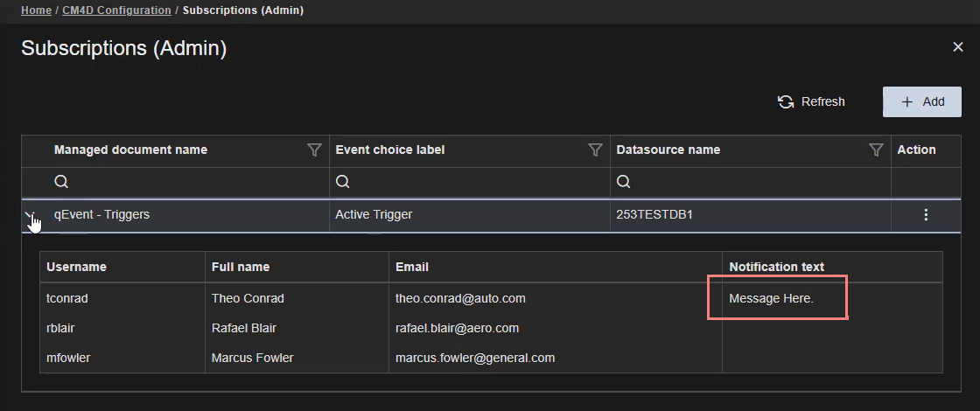
Task: Click filter icon on Datasource name column
Action: click(x=875, y=150)
